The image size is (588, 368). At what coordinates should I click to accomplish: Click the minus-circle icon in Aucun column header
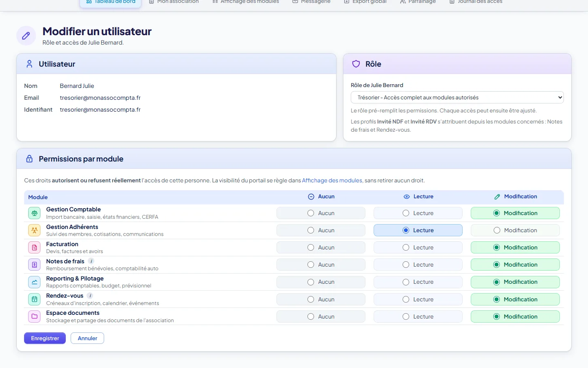[x=311, y=197]
